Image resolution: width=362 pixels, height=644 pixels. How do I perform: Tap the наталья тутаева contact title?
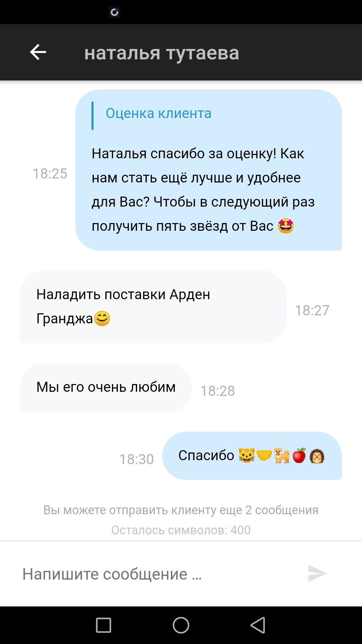[x=162, y=53]
